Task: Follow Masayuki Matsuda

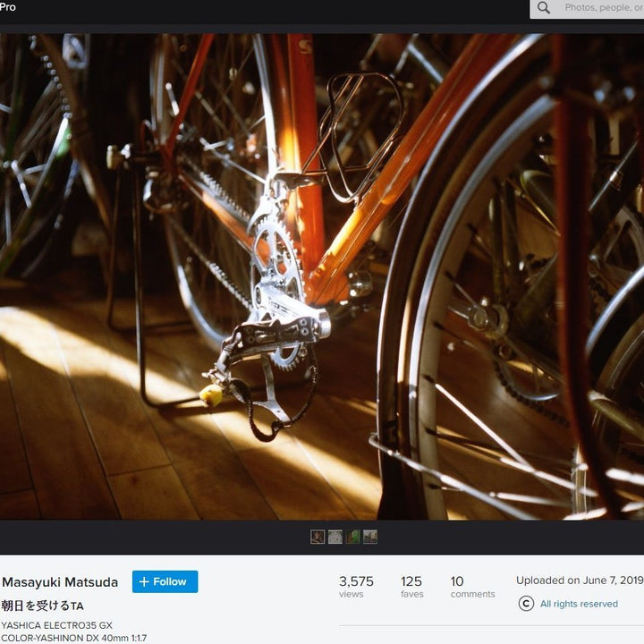Action: point(165,581)
